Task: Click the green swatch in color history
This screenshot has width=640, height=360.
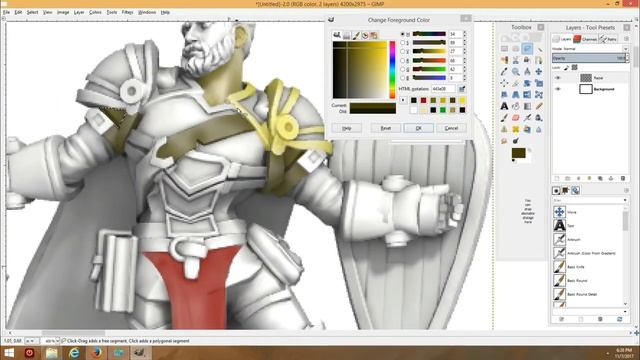Action: tap(443, 110)
